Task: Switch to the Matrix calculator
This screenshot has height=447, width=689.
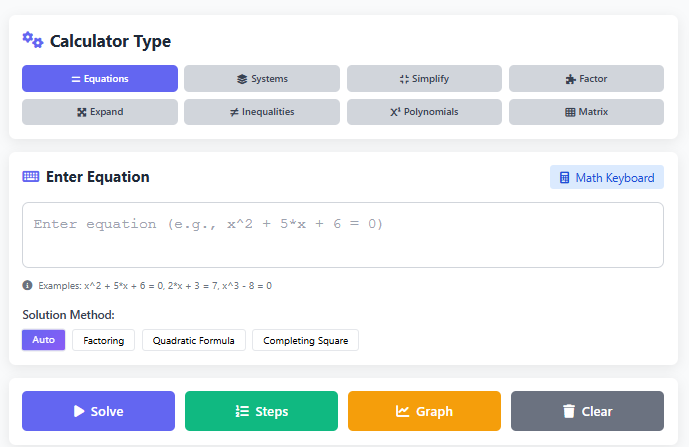Action: coord(586,112)
